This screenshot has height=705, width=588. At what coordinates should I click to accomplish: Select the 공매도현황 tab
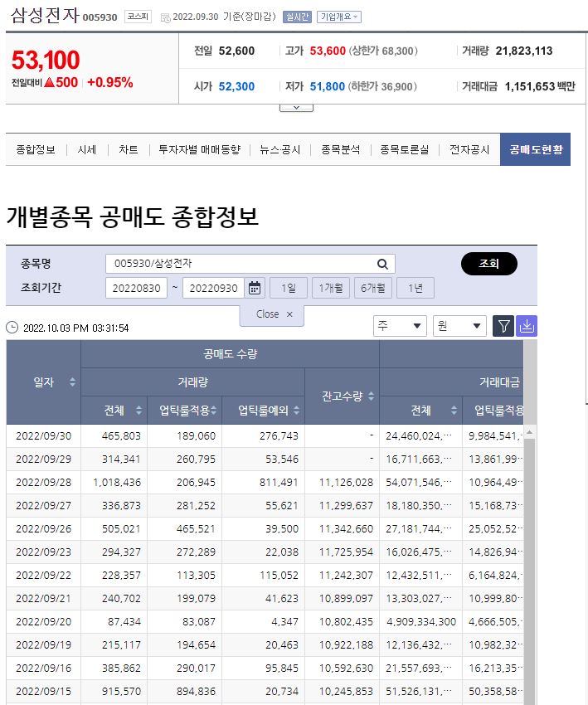[x=535, y=149]
